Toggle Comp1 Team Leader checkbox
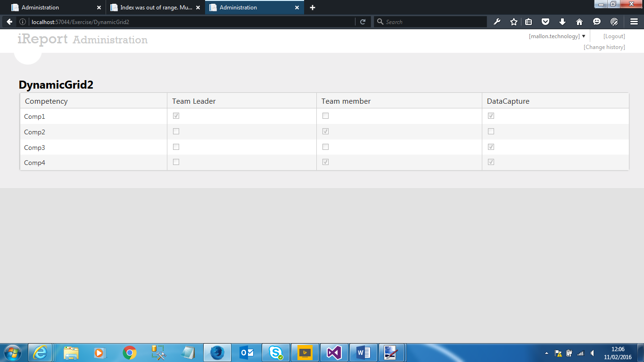644x362 pixels. (176, 115)
